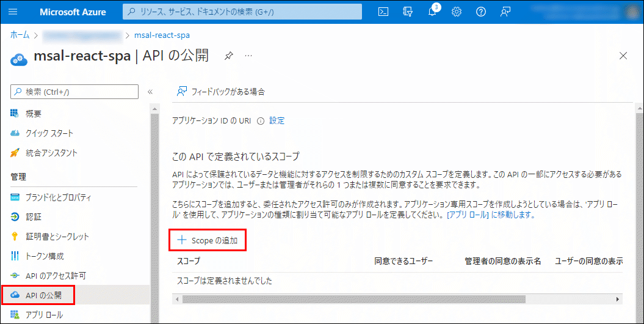Open the help question mark icon
Viewport: 644px width, 324px height.
481,12
